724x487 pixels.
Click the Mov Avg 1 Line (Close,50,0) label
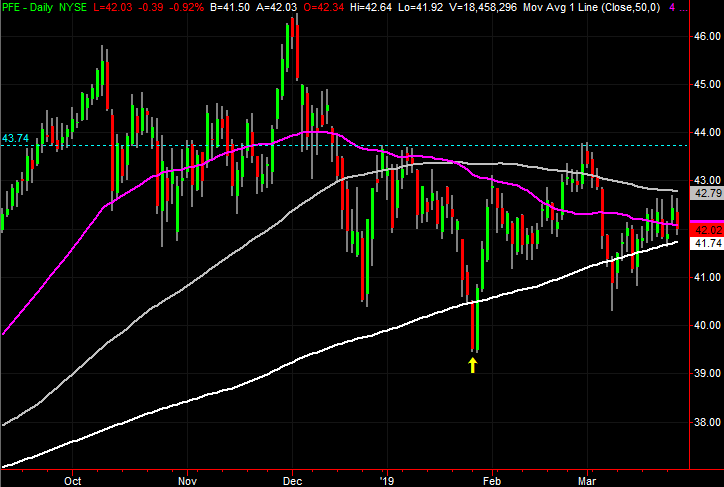tap(591, 7)
